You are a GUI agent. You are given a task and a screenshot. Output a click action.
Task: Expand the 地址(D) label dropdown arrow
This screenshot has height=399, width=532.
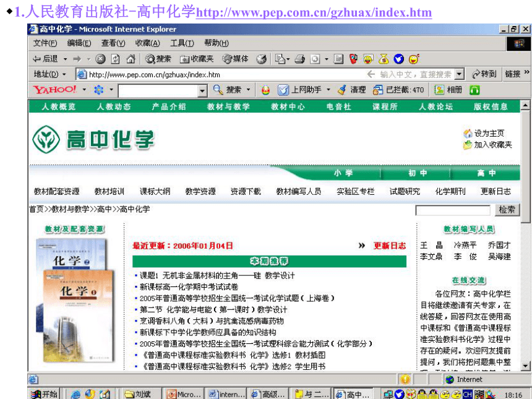pyautogui.click(x=64, y=74)
